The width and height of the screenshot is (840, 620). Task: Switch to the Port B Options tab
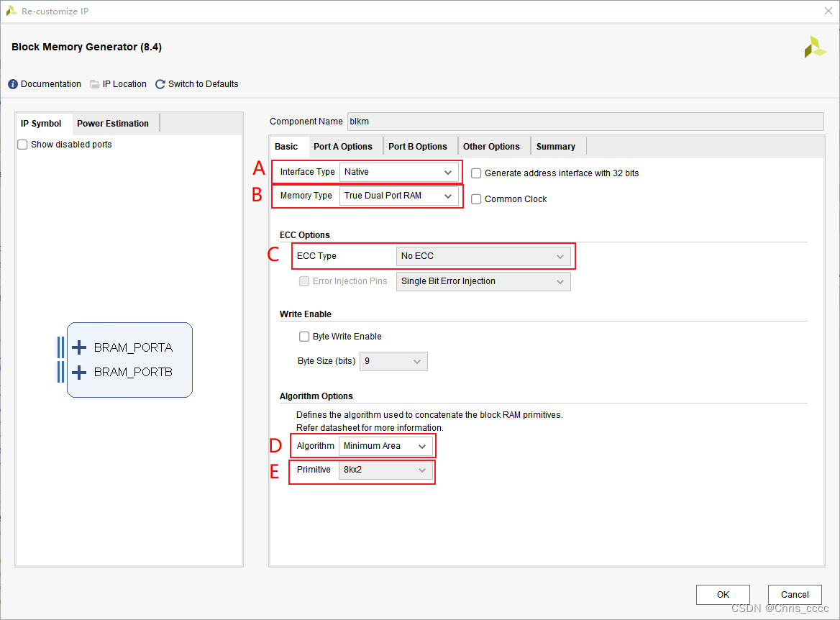(x=418, y=147)
